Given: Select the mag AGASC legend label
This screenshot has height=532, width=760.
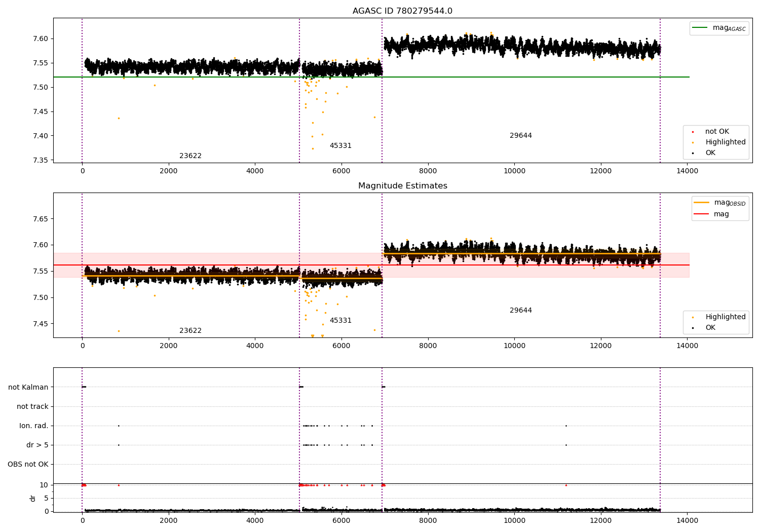Looking at the screenshot, I should (x=729, y=28).
